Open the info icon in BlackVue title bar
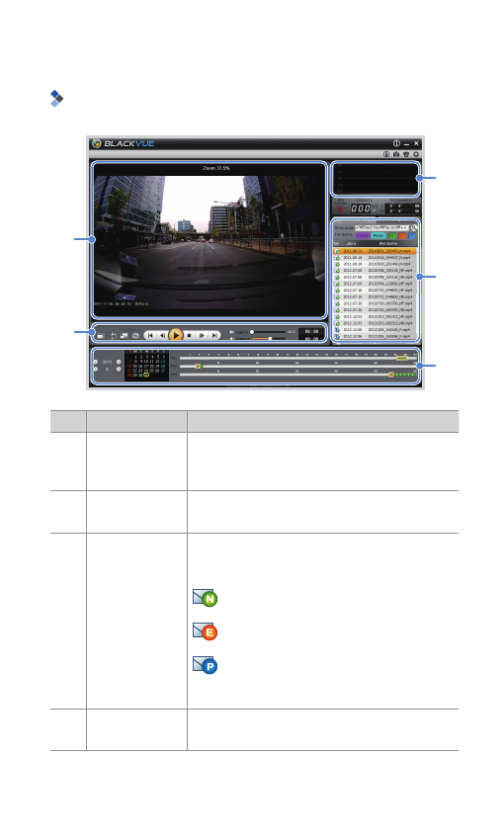The height and width of the screenshot is (840, 504). point(396,143)
